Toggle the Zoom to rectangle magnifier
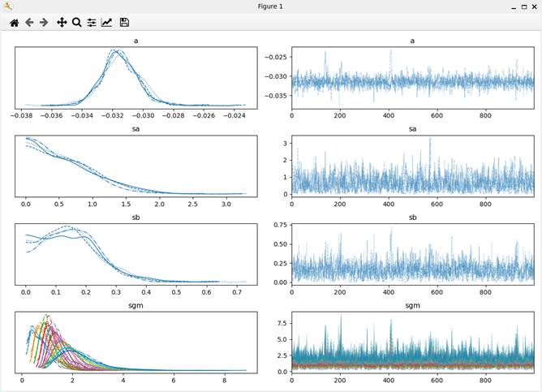 76,23
